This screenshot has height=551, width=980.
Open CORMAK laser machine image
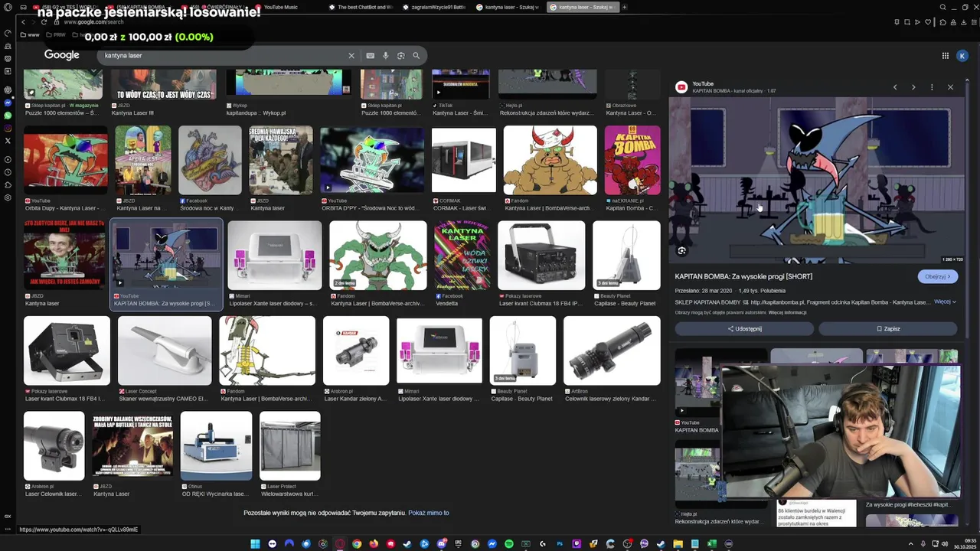(464, 160)
